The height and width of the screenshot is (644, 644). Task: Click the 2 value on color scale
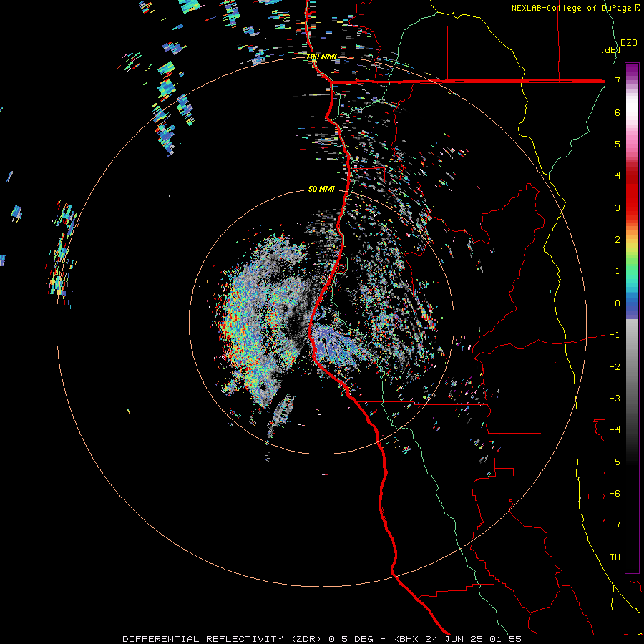click(618, 240)
